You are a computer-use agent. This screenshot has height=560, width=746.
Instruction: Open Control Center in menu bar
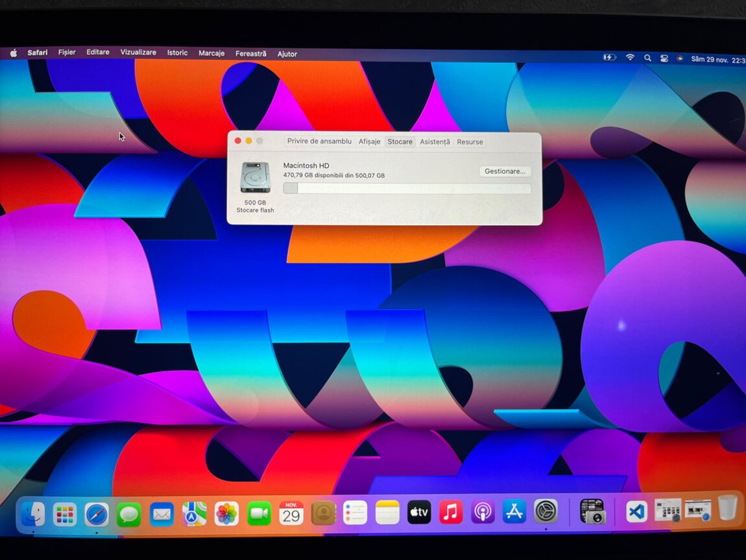tap(664, 58)
